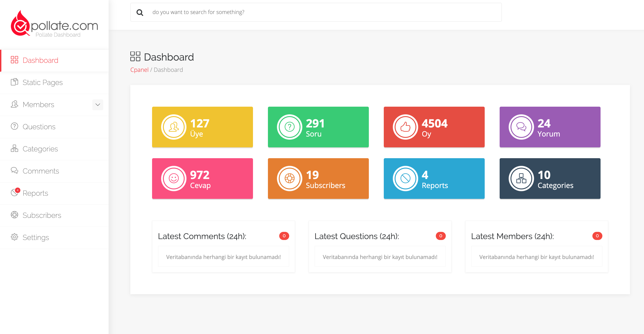Select the Questions question-mark icon
Viewport: 644px width, 334px height.
(14, 127)
